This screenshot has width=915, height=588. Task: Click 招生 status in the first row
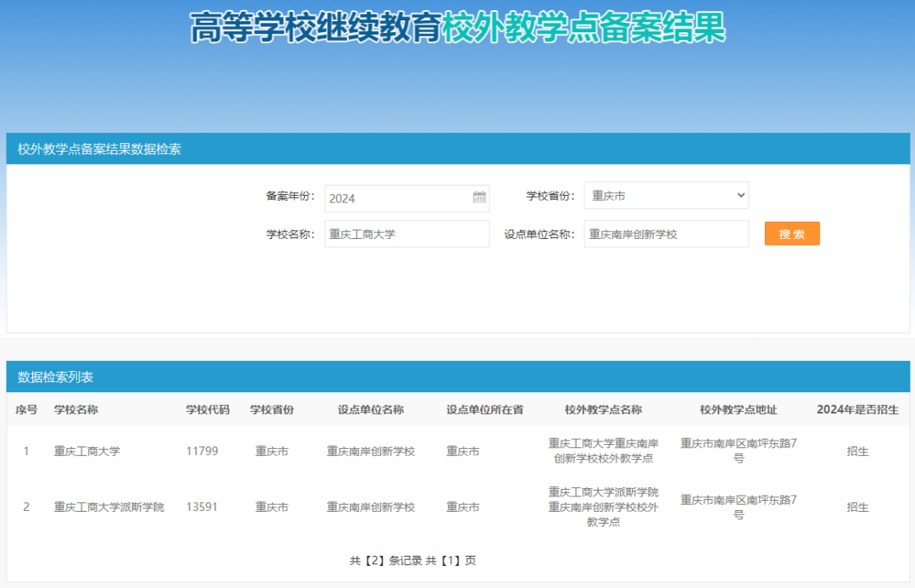click(857, 452)
